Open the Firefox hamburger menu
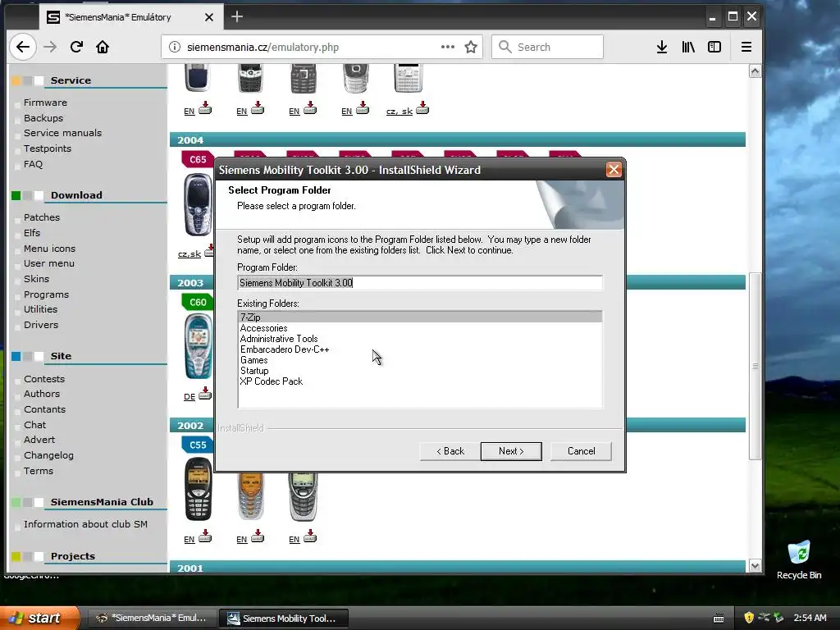 746,47
